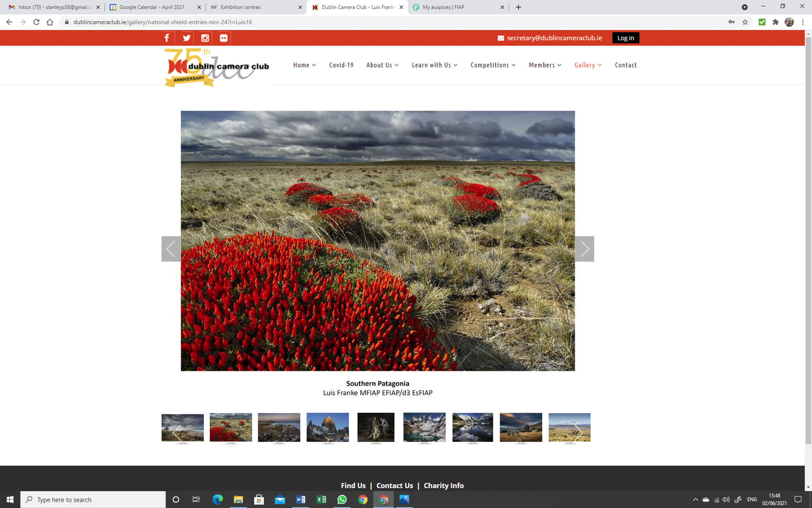Show next gallery image arrow
Image resolution: width=812 pixels, height=508 pixels.
coord(584,249)
